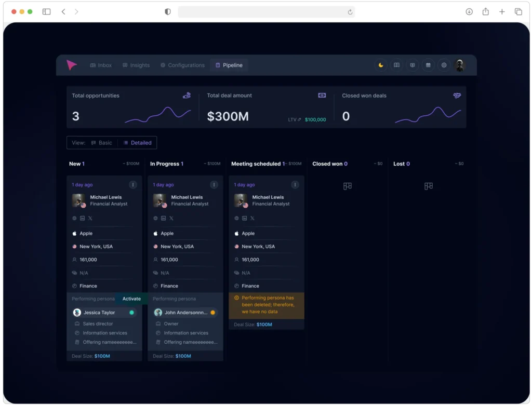Screen dimensions: 532x405
Task: Open the three-dot menu on In Progress card
Action: 214,184
